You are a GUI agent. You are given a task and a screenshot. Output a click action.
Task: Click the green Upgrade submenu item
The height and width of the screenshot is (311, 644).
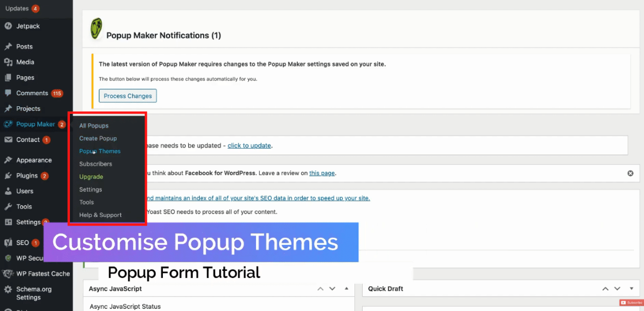(x=91, y=177)
